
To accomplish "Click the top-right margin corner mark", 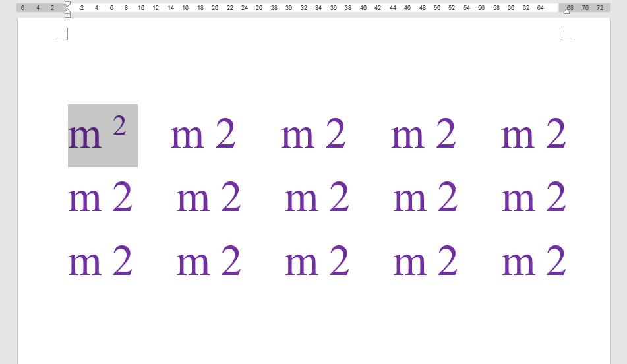I will coord(566,34).
